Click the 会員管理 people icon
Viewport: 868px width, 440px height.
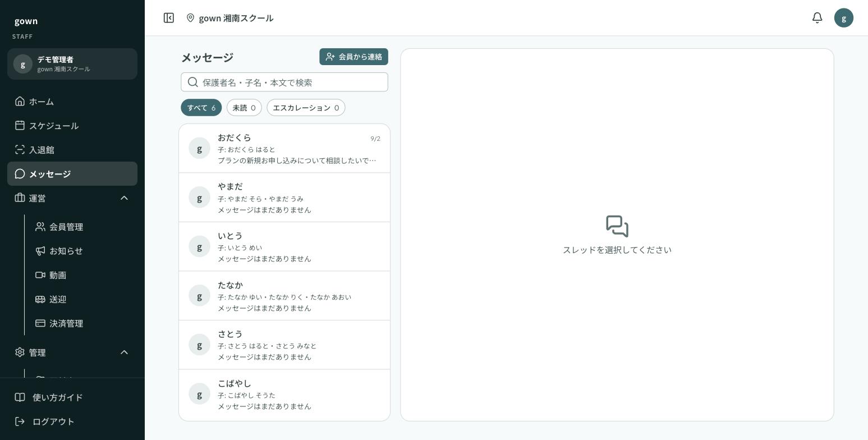[40, 227]
